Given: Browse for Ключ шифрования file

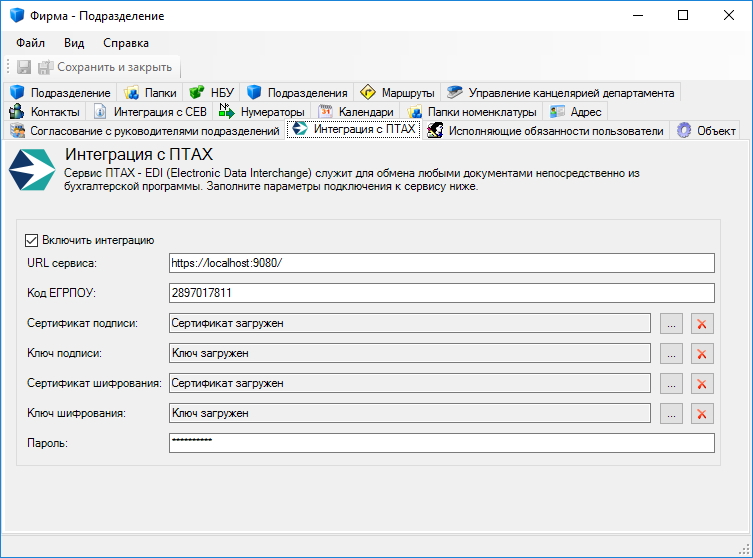Looking at the screenshot, I should 671,413.
